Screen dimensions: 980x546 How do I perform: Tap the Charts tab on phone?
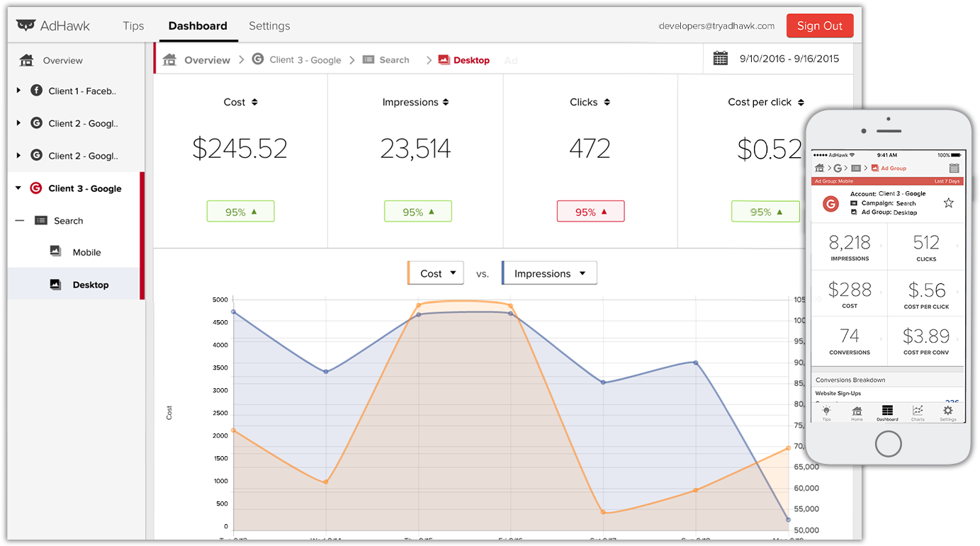point(918,413)
